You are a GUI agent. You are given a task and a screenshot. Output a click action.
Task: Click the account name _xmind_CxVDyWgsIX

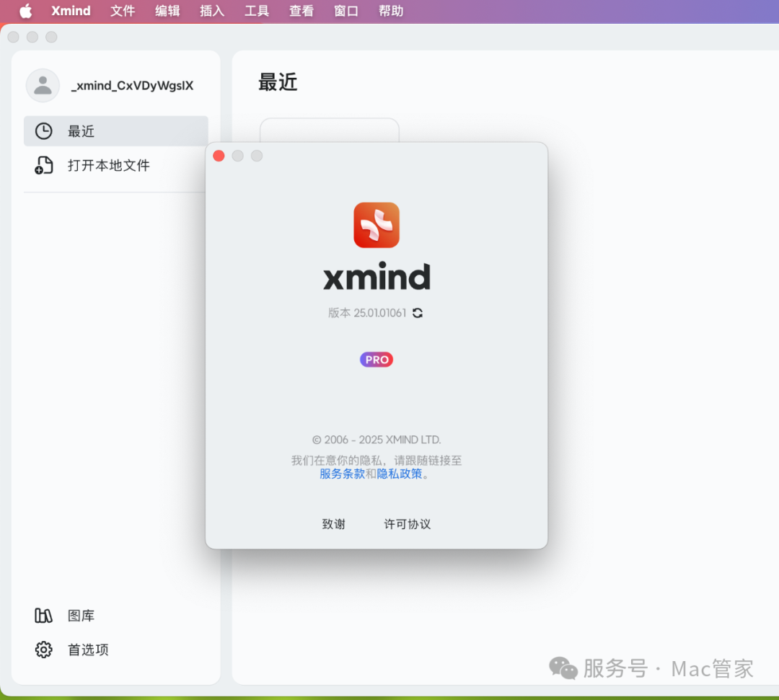click(x=132, y=85)
